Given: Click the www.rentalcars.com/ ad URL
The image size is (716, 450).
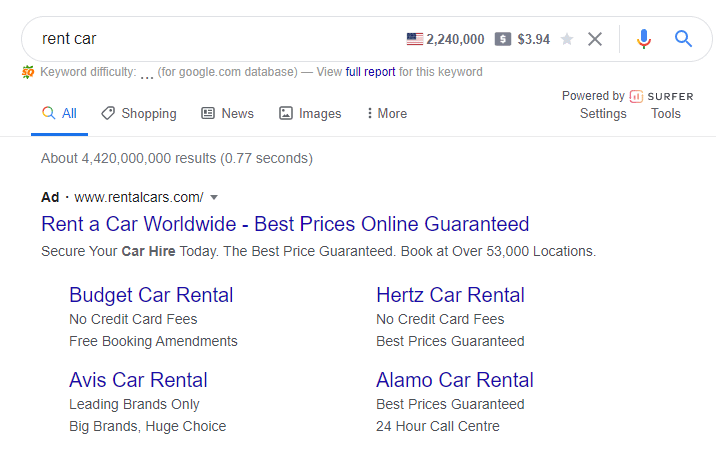Looking at the screenshot, I should (139, 197).
